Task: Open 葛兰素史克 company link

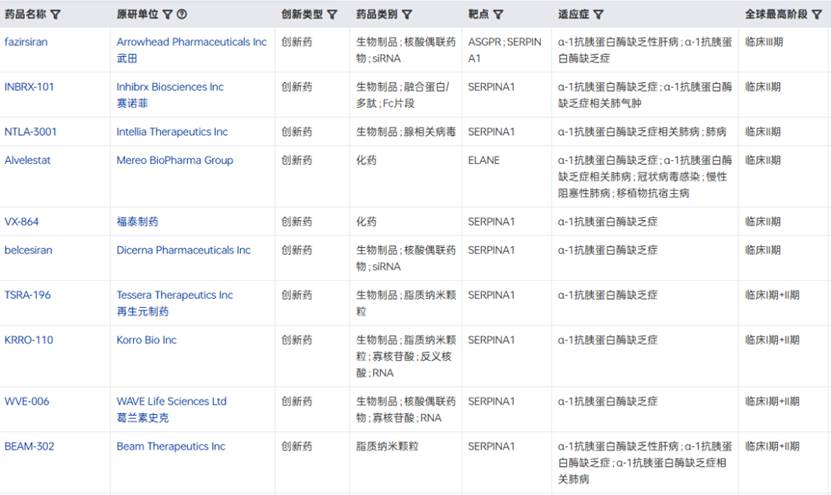Action: click(x=143, y=418)
